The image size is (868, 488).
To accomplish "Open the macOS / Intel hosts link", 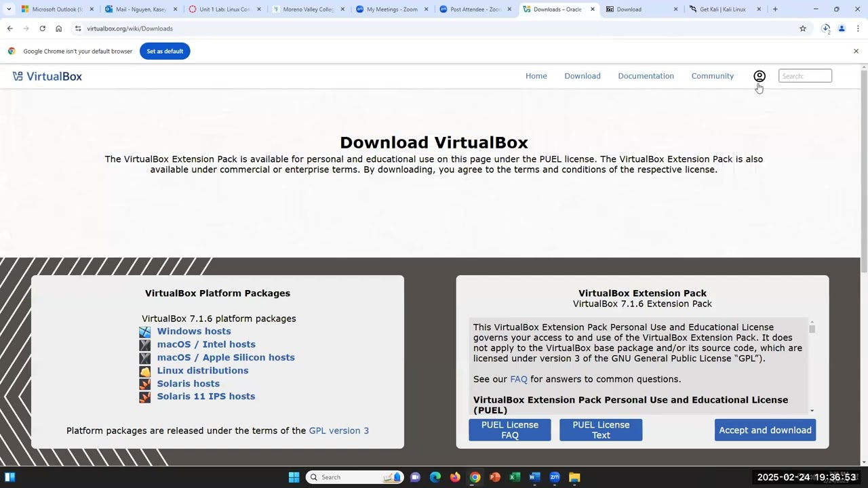I will coord(206,344).
